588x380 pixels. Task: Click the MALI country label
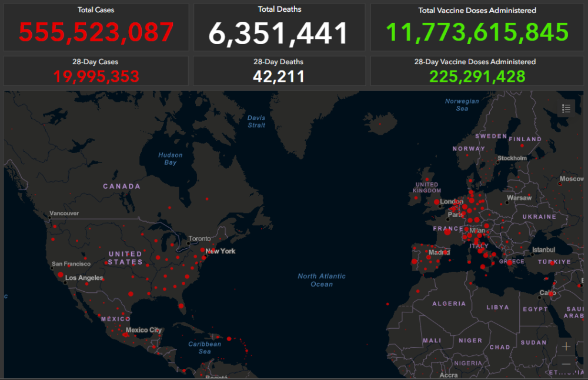tap(432, 341)
